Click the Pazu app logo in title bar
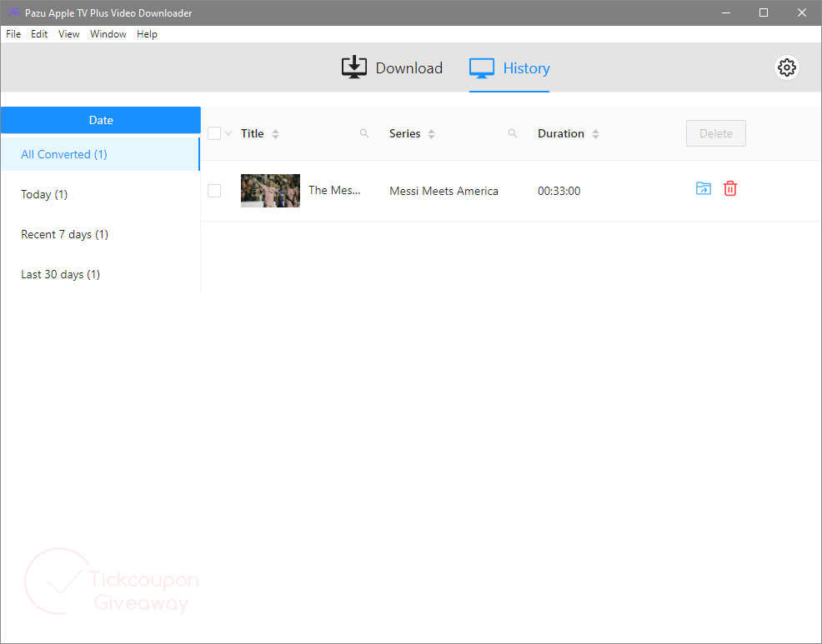This screenshot has height=644, width=822. coord(14,12)
